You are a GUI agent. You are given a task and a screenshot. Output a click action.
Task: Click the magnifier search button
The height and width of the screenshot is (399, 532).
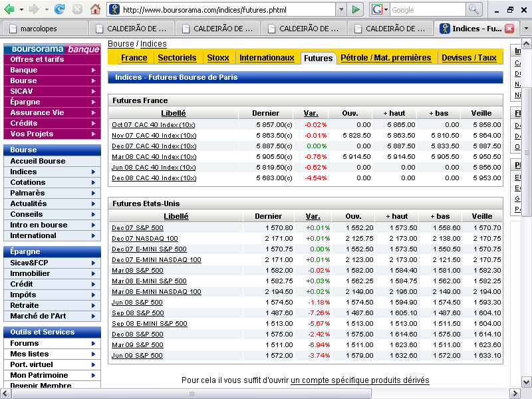(x=473, y=9)
